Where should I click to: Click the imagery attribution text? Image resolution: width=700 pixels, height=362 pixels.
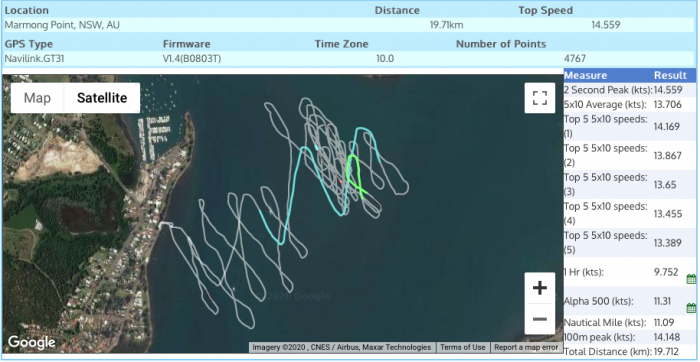342,347
